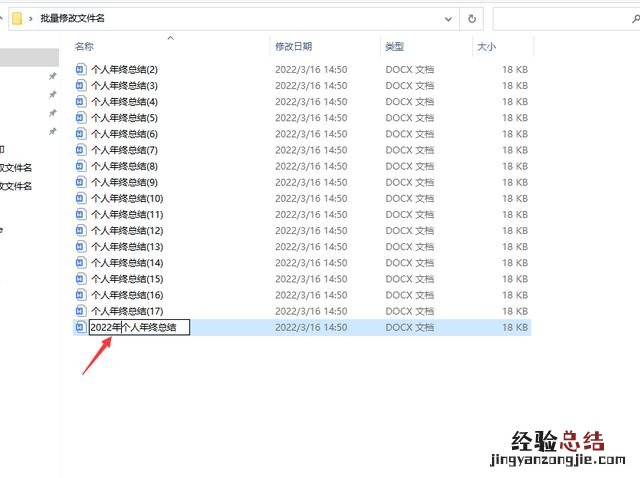Click the docx icon of 个人年终总结(12)
The width and height of the screenshot is (640, 478).
click(x=81, y=230)
